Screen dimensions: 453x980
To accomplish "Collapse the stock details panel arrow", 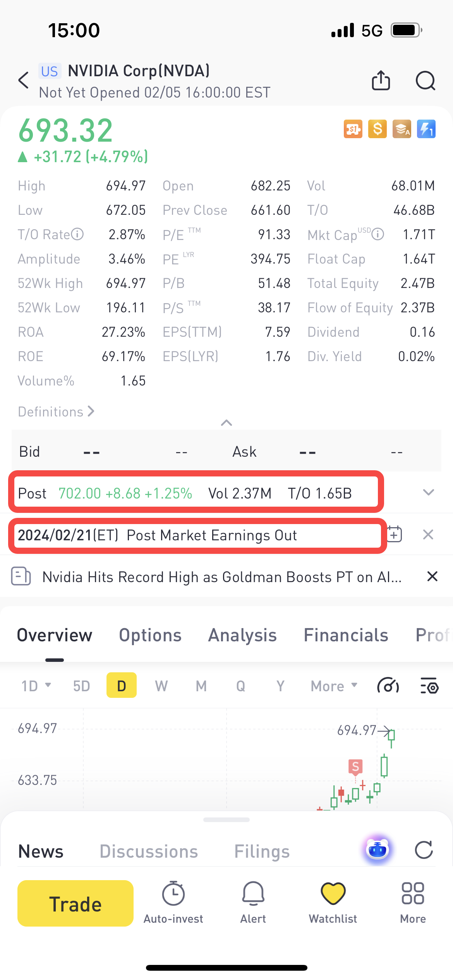I will [226, 423].
